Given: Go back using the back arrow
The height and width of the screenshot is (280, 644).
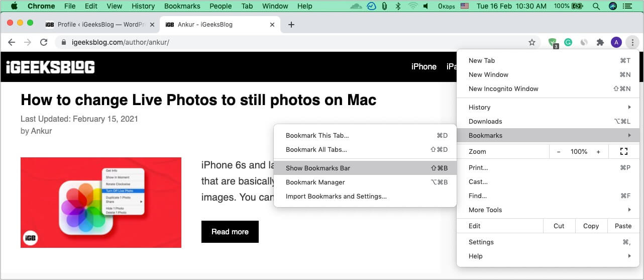Looking at the screenshot, I should tap(12, 43).
